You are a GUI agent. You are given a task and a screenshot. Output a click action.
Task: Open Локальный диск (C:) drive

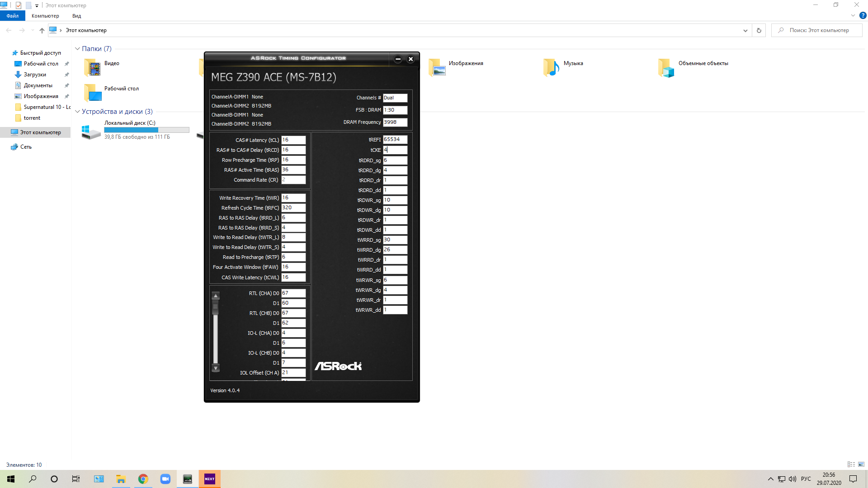pyautogui.click(x=91, y=131)
